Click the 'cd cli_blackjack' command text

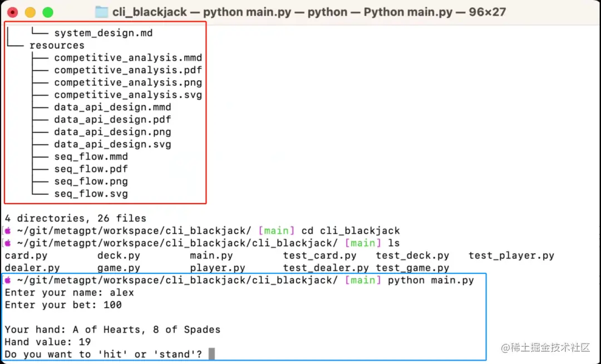pyautogui.click(x=351, y=230)
